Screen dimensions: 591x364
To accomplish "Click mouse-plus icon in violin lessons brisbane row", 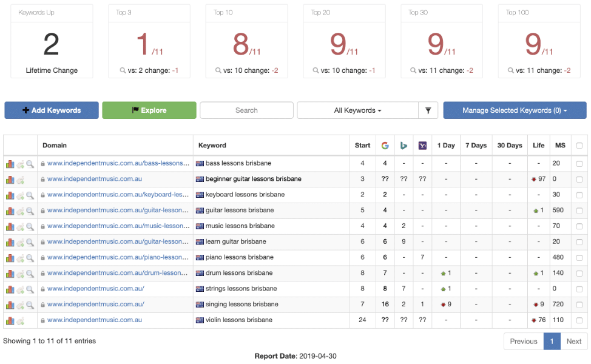I will click(21, 321).
